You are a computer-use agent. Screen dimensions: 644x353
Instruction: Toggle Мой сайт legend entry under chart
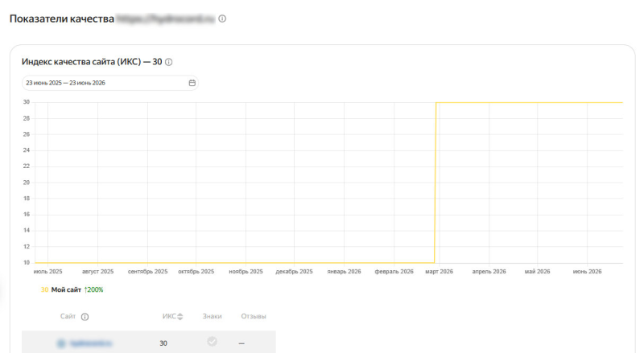pos(66,289)
